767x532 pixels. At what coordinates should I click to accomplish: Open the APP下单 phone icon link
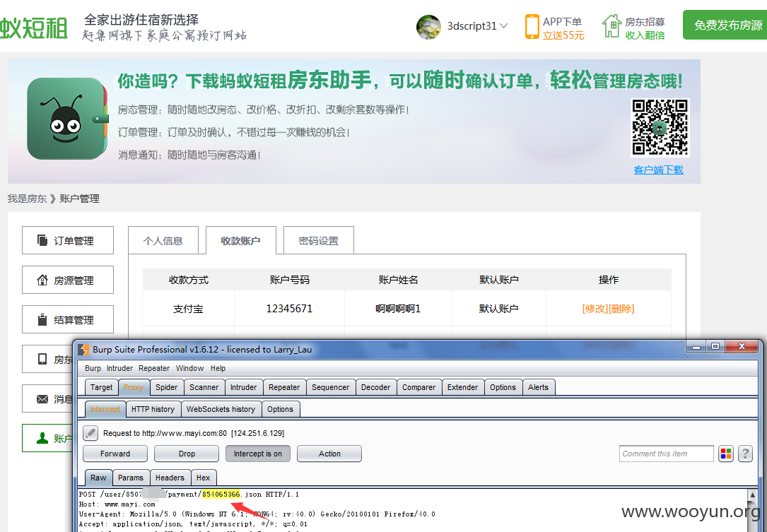[532, 26]
